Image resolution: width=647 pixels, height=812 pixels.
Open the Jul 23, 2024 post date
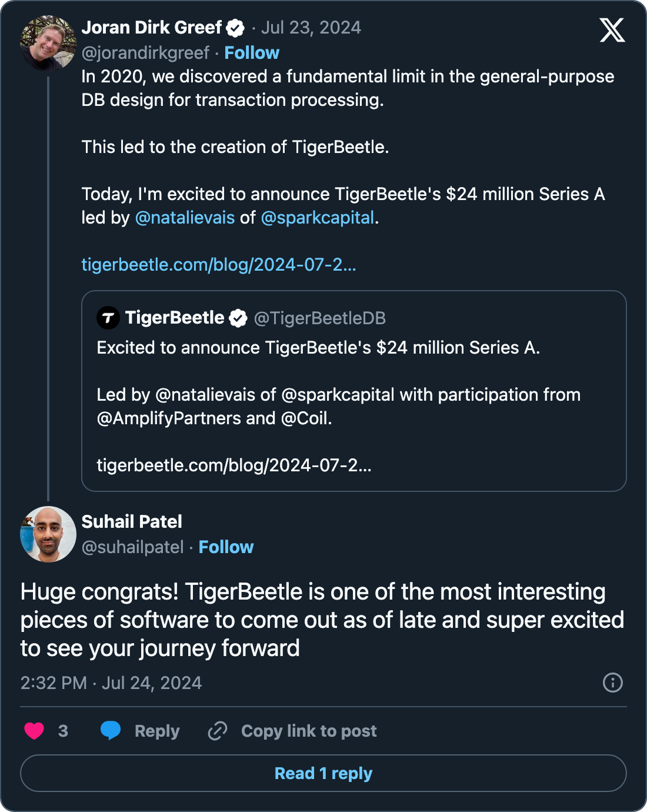(x=311, y=28)
